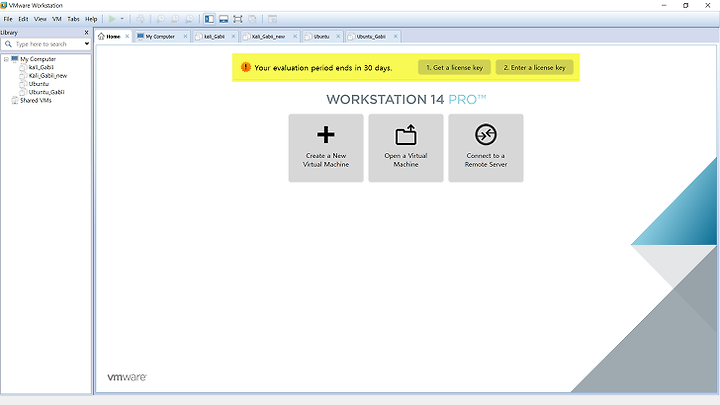Switch to the Home tab

click(113, 36)
